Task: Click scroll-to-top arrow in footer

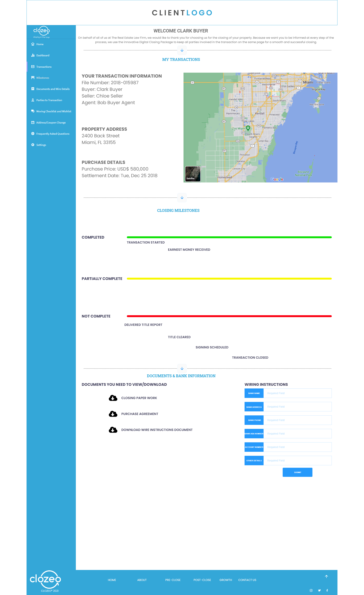Action: [x=326, y=576]
